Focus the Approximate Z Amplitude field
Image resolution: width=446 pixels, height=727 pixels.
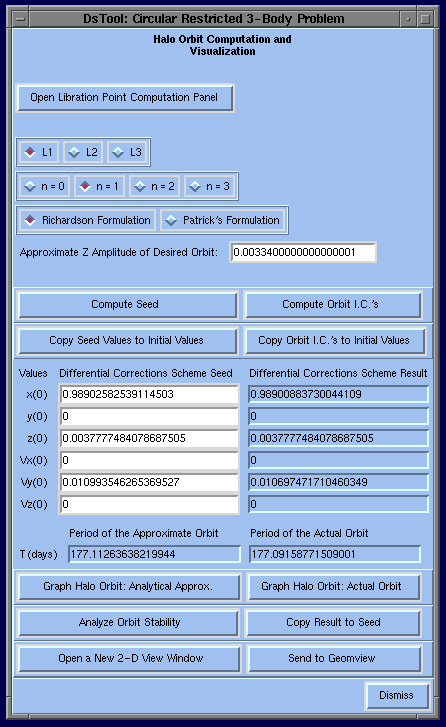303,252
